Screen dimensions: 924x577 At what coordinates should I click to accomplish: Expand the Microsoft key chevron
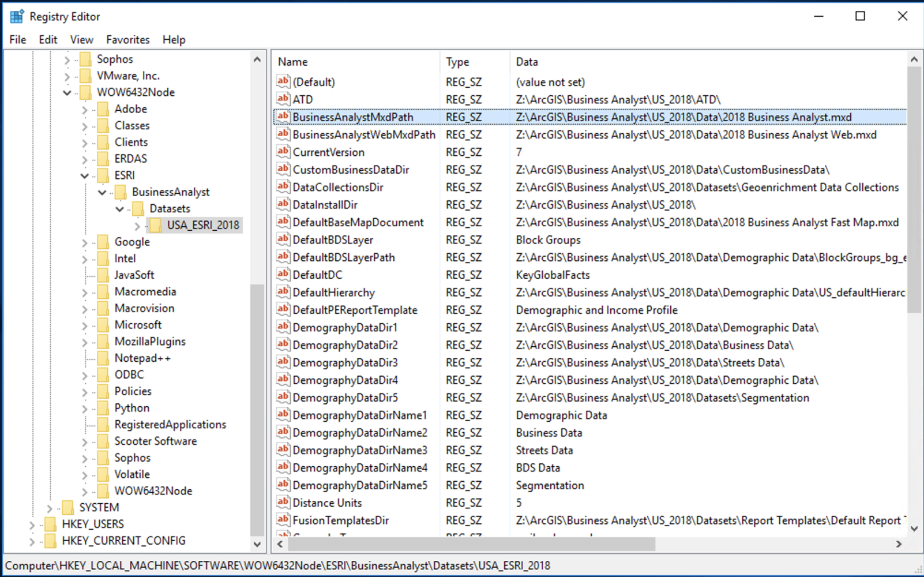85,325
